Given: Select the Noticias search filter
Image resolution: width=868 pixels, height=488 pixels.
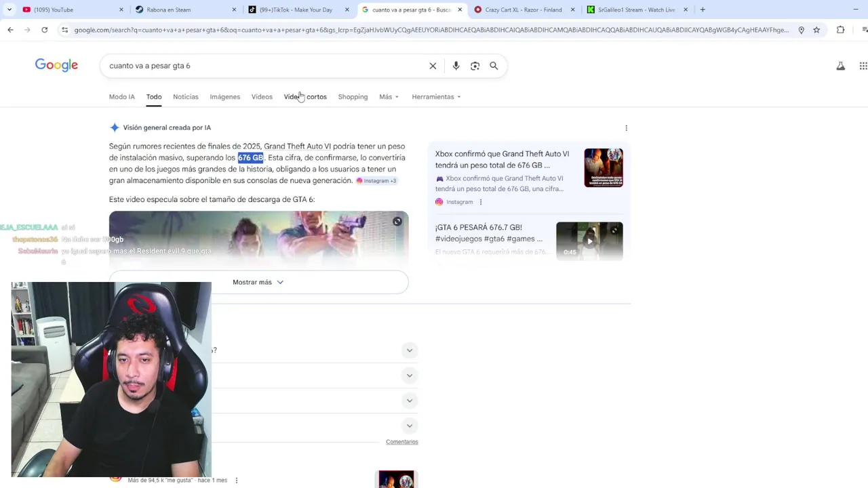Looking at the screenshot, I should click(185, 97).
